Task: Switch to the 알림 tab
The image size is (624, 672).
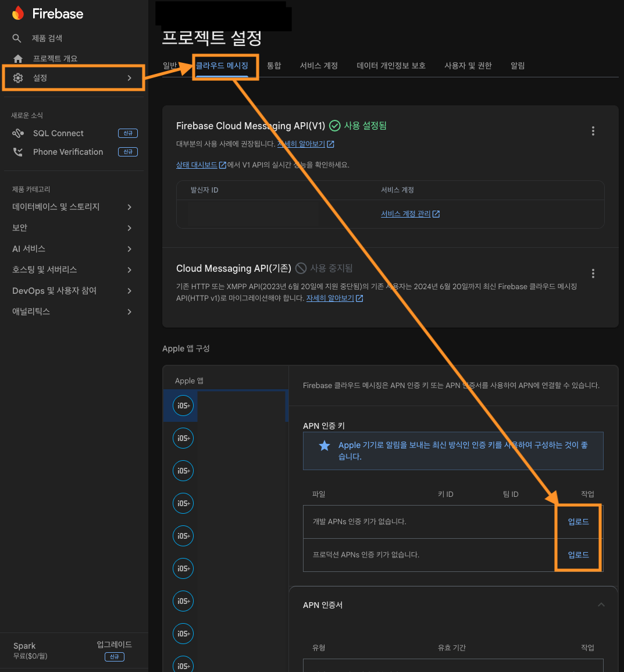Action: click(518, 66)
